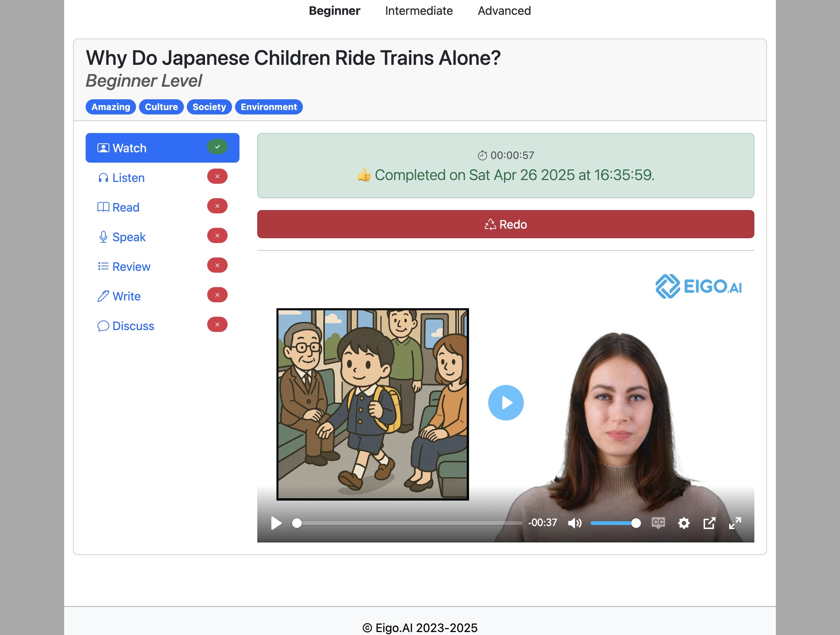
Task: Open video settings gear
Action: [x=684, y=523]
